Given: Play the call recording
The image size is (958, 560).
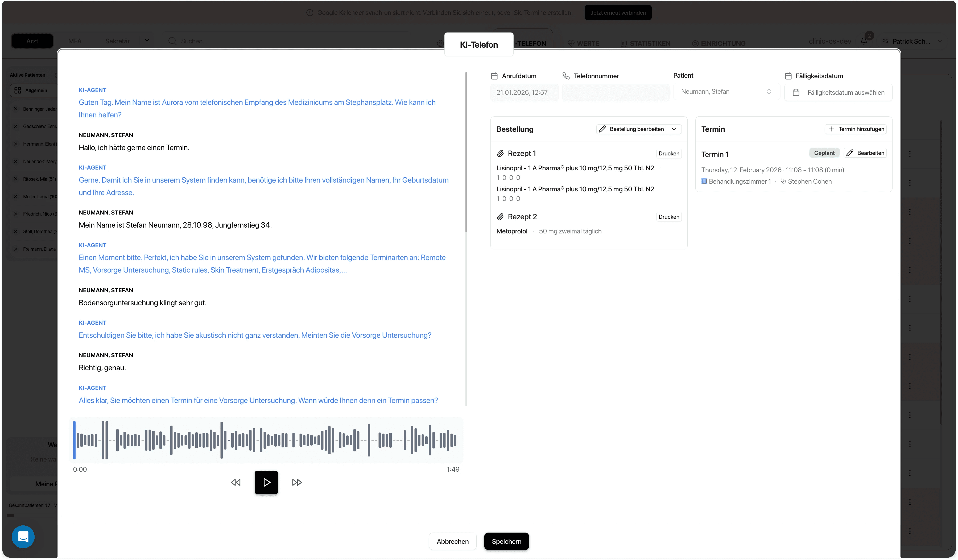Looking at the screenshot, I should (x=266, y=482).
